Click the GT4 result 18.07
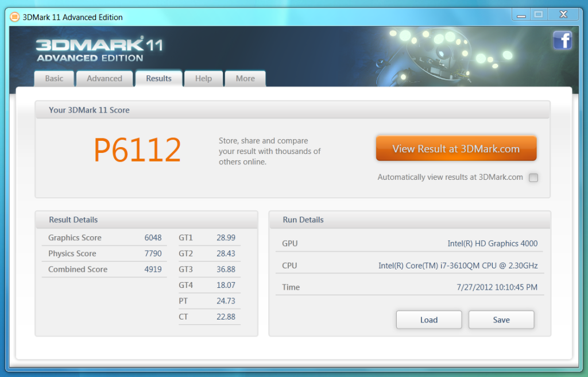 pyautogui.click(x=226, y=285)
